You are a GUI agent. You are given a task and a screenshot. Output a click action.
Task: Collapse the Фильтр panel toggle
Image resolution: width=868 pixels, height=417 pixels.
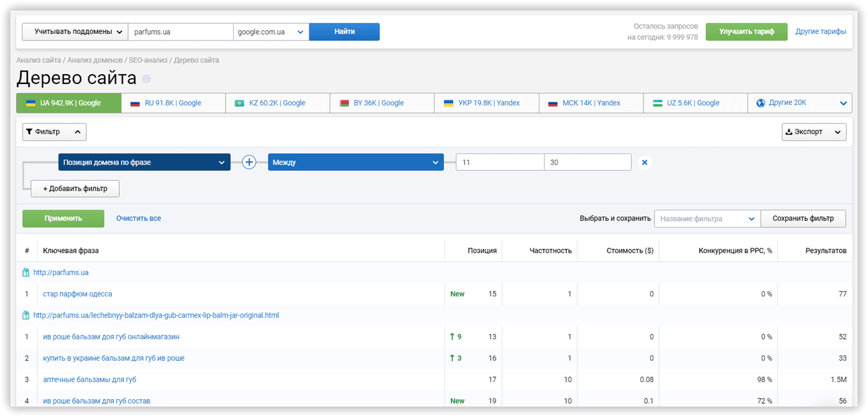point(54,132)
